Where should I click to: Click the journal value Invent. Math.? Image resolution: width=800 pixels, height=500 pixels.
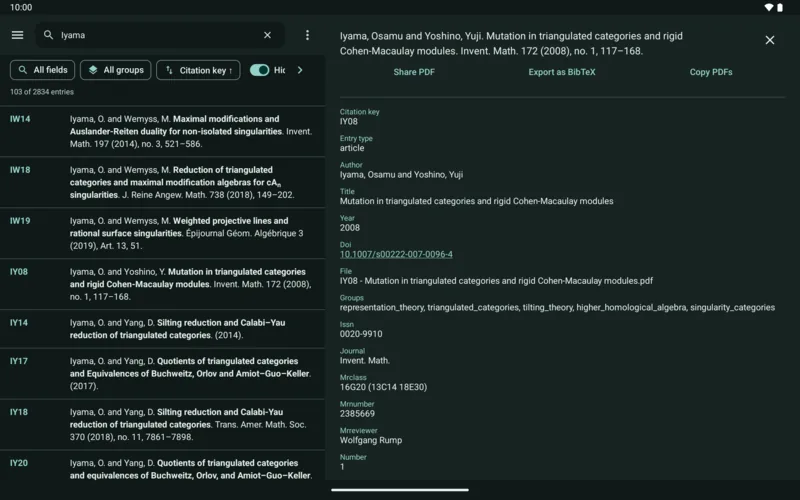pos(365,360)
